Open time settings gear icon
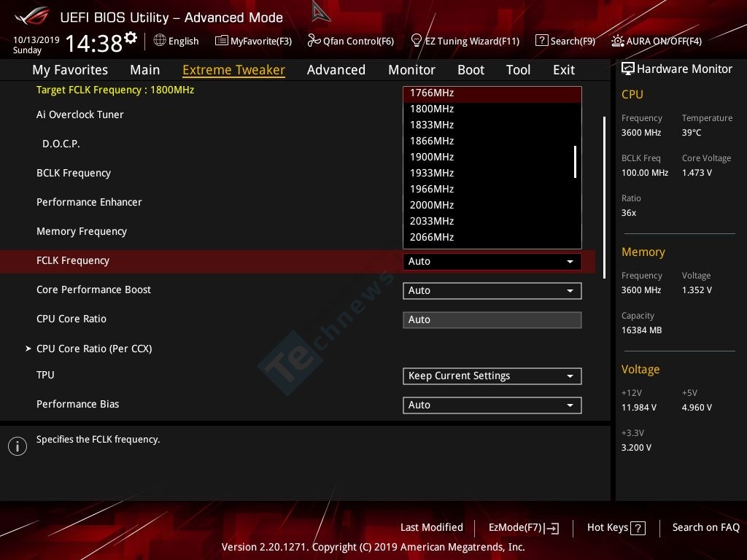Image resolution: width=747 pixels, height=560 pixels. 131,37
